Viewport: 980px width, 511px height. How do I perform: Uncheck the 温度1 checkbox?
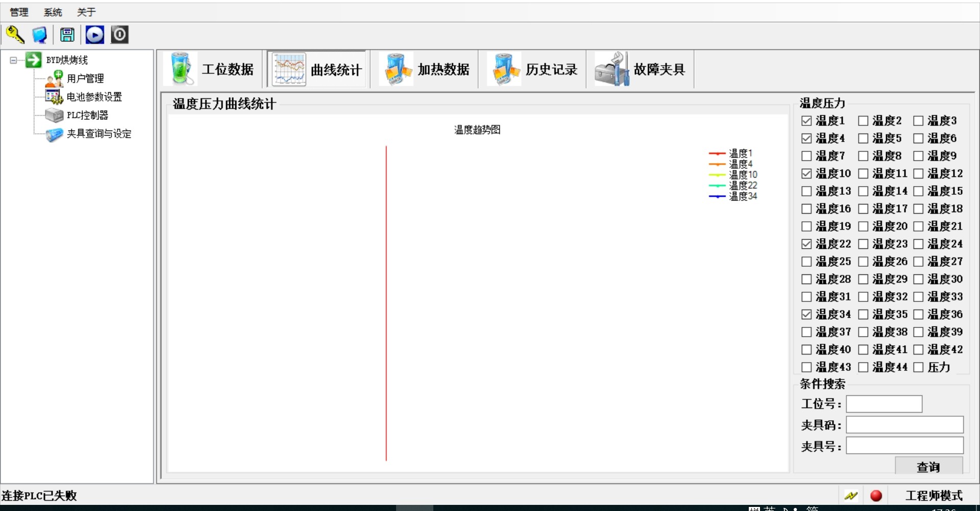pos(806,121)
